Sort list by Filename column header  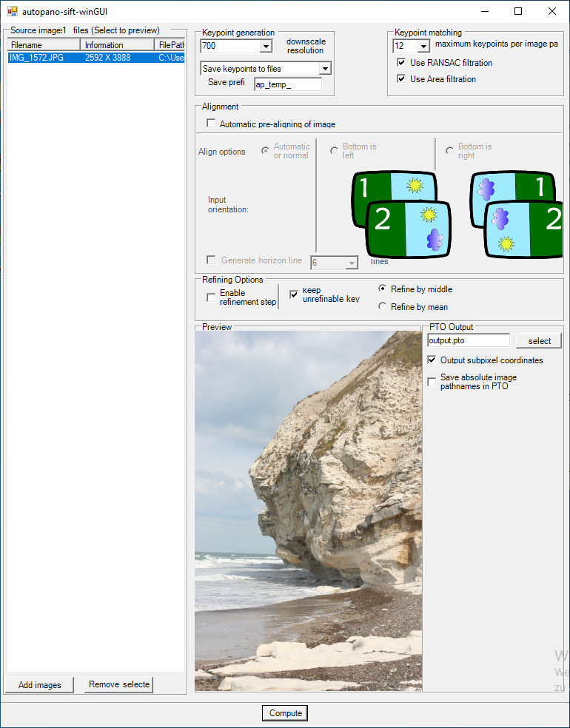[43, 45]
